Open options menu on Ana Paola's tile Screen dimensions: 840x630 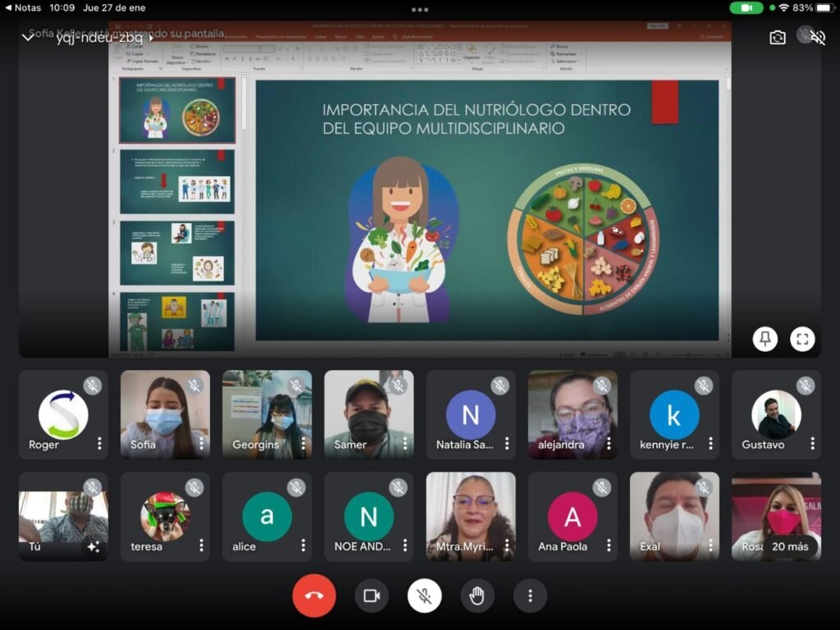point(608,546)
